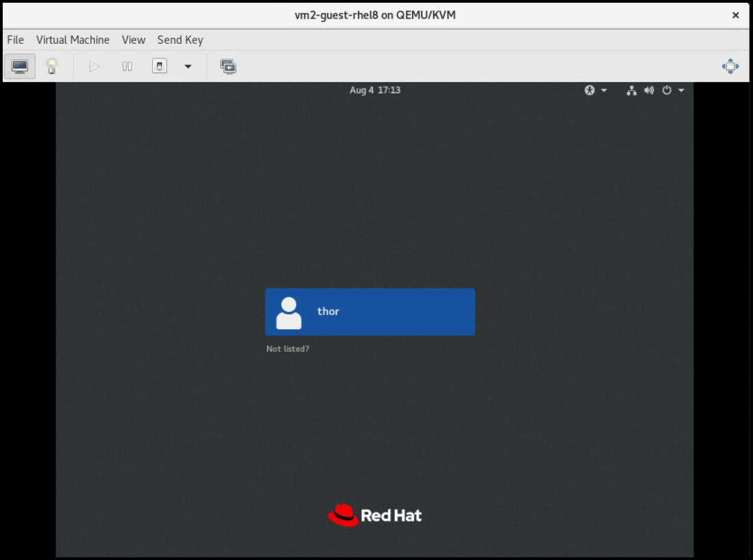Show the graphical console view
Viewport: 753px width, 560px height.
coord(20,66)
